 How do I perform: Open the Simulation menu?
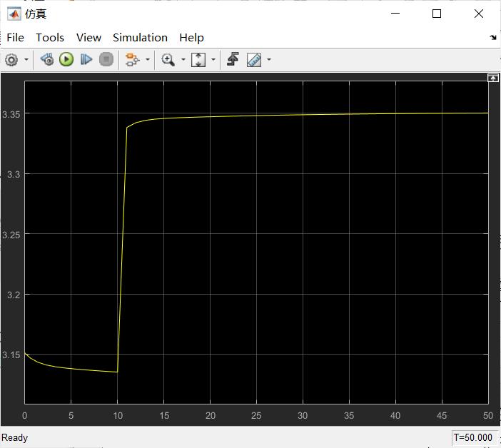[141, 38]
